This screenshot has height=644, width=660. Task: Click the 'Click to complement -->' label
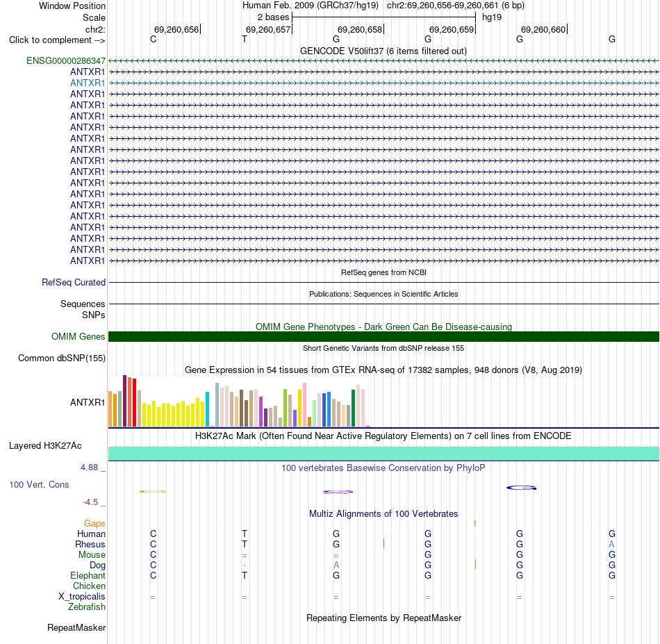[57, 40]
